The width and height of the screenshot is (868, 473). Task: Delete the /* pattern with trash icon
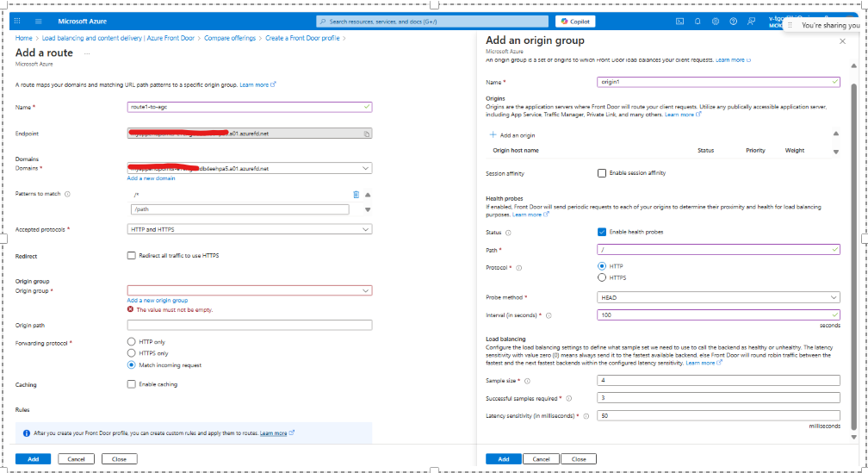pyautogui.click(x=356, y=195)
